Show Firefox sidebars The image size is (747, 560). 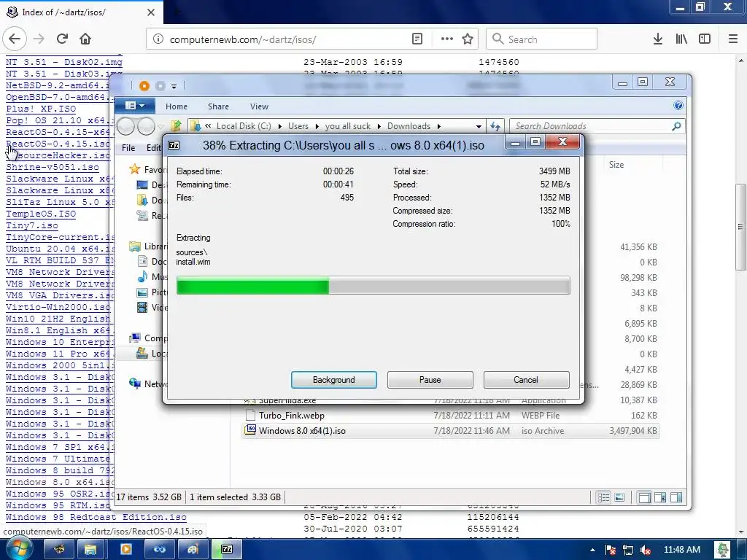click(x=705, y=39)
